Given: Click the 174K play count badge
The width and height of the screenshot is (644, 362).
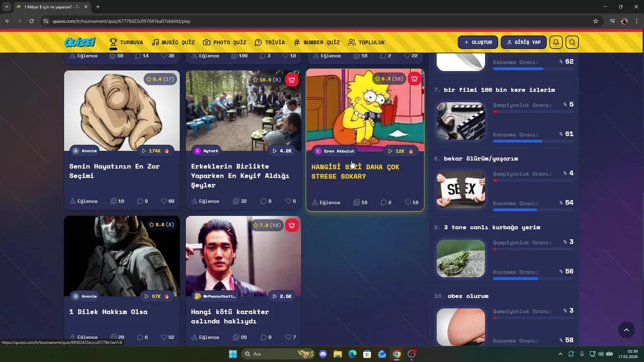Looking at the screenshot, I should [x=155, y=151].
